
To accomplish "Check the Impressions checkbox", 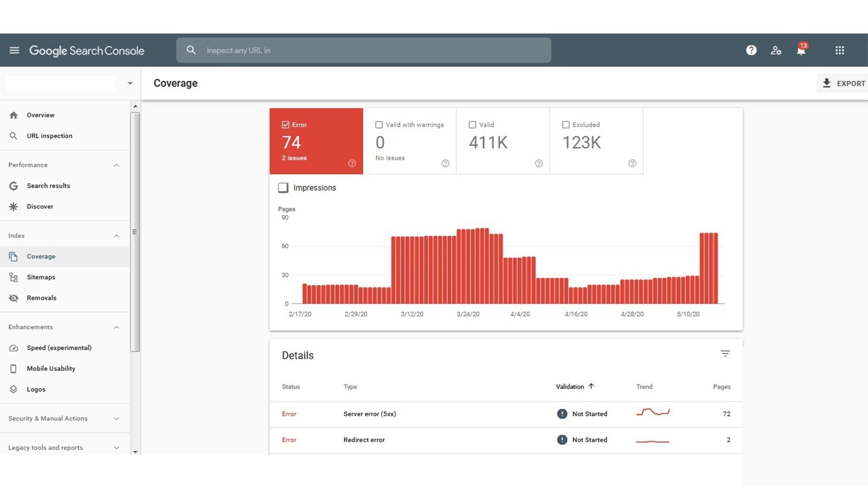I will (283, 188).
